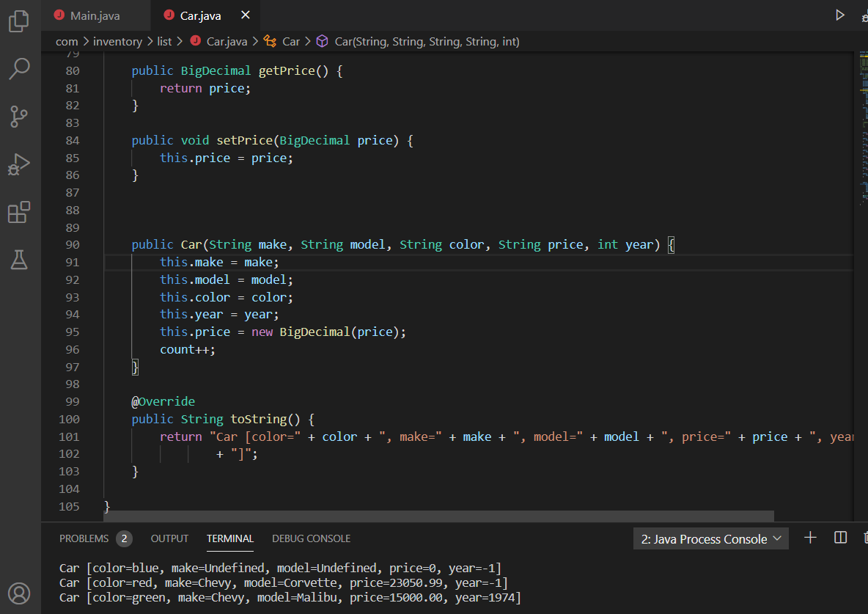
Task: Switch to the Output panel tab
Action: click(x=169, y=538)
